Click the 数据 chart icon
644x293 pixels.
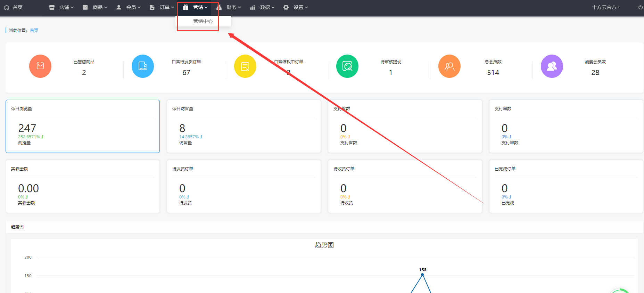[253, 7]
